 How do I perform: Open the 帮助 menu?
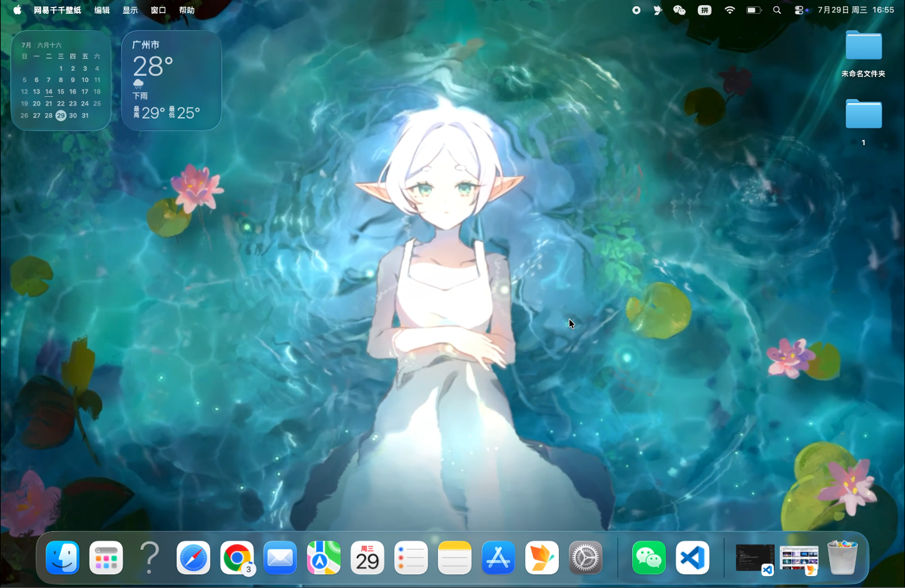click(x=187, y=10)
